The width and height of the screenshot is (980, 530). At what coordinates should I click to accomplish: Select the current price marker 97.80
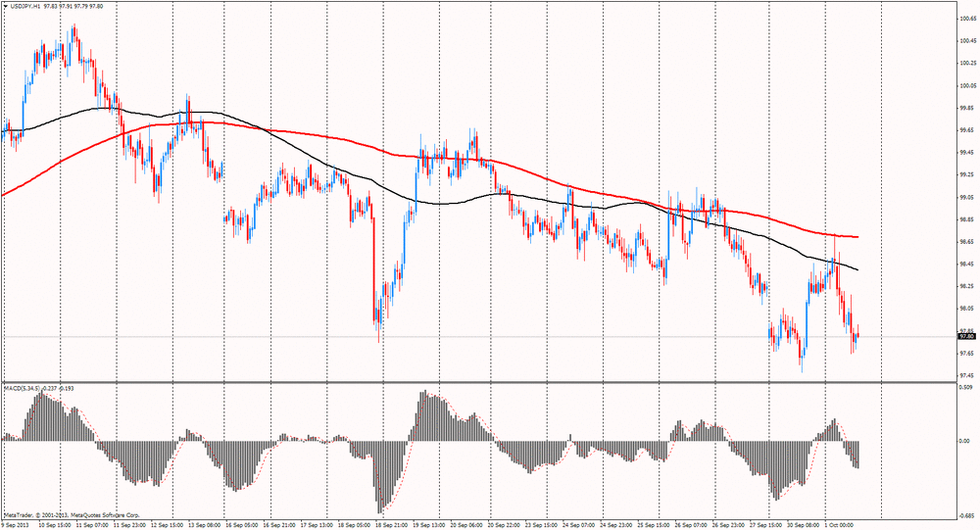coord(967,336)
